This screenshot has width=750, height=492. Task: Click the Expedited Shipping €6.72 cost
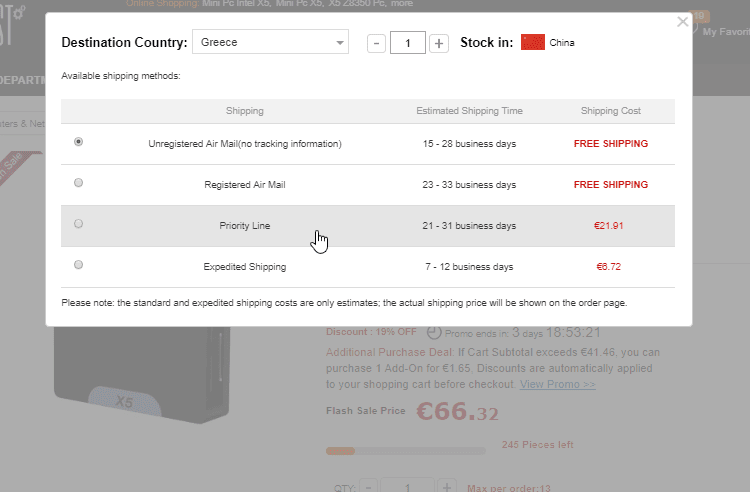pos(608,267)
